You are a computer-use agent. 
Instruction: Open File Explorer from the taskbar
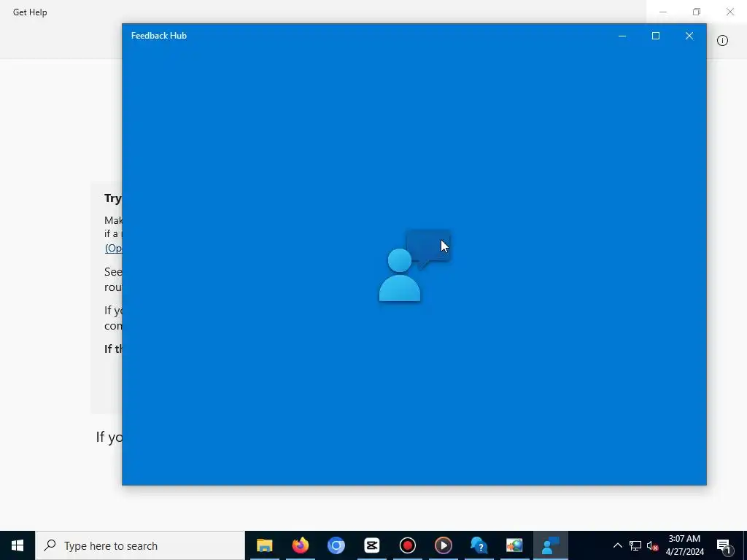[264, 545]
